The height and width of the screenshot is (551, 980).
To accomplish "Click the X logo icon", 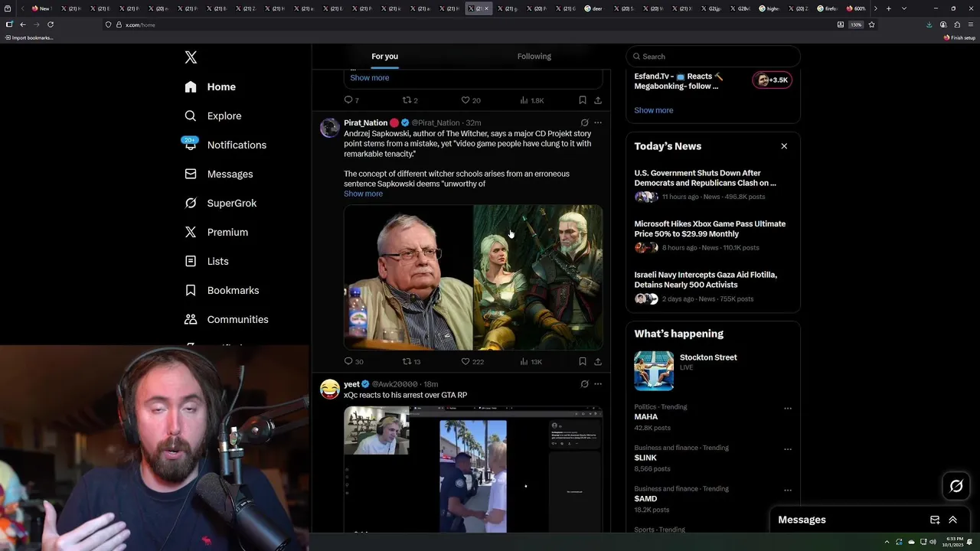I will pos(191,57).
